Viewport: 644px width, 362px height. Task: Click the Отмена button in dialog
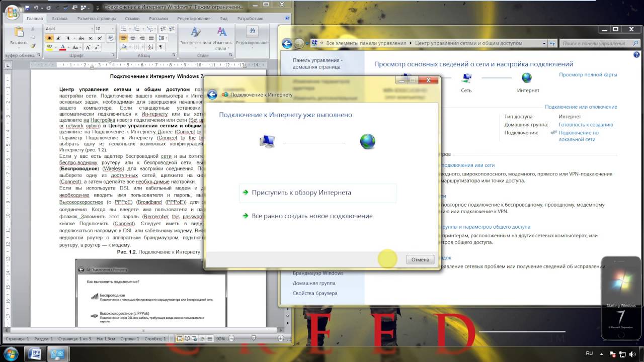420,259
